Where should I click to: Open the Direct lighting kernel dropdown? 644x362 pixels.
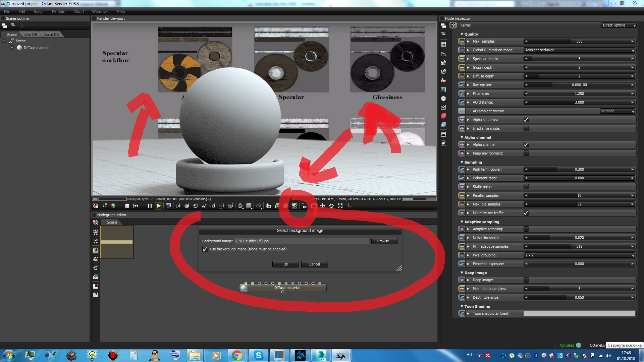click(x=619, y=25)
